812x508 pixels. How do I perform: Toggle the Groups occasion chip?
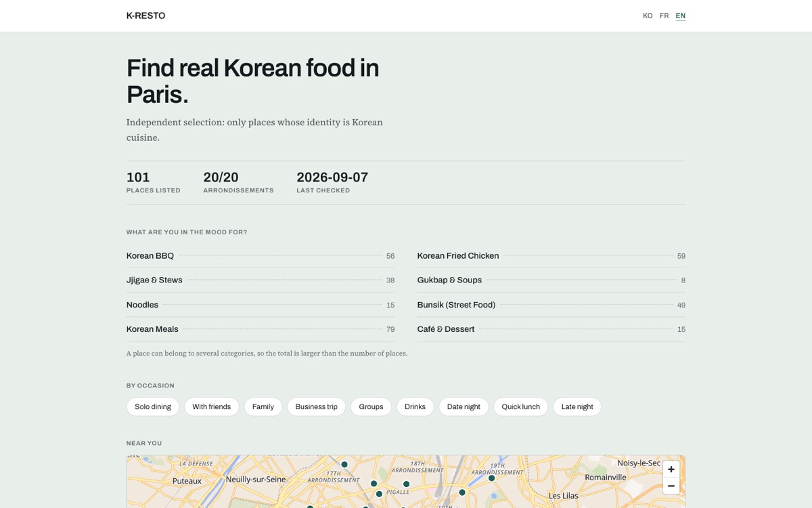pyautogui.click(x=371, y=406)
